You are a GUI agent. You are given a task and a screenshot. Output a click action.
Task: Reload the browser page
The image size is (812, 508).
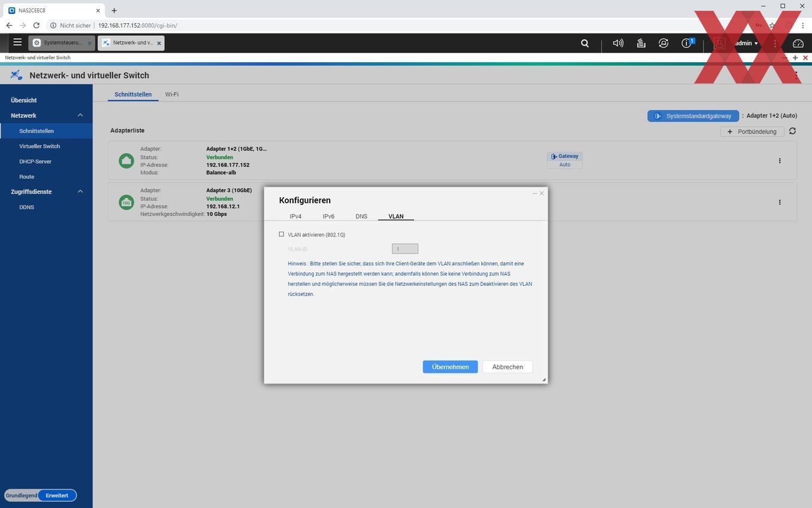[x=36, y=26]
